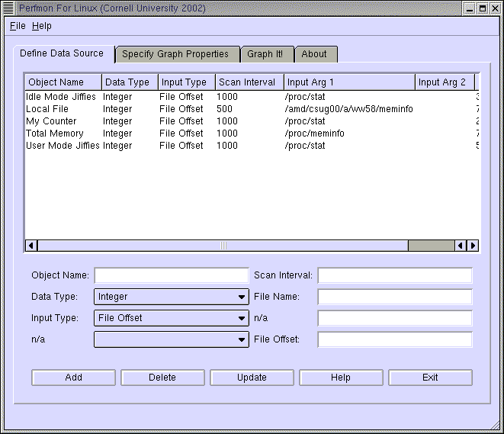Sort by the Scan Interval column header
504x434 pixels.
(x=249, y=82)
